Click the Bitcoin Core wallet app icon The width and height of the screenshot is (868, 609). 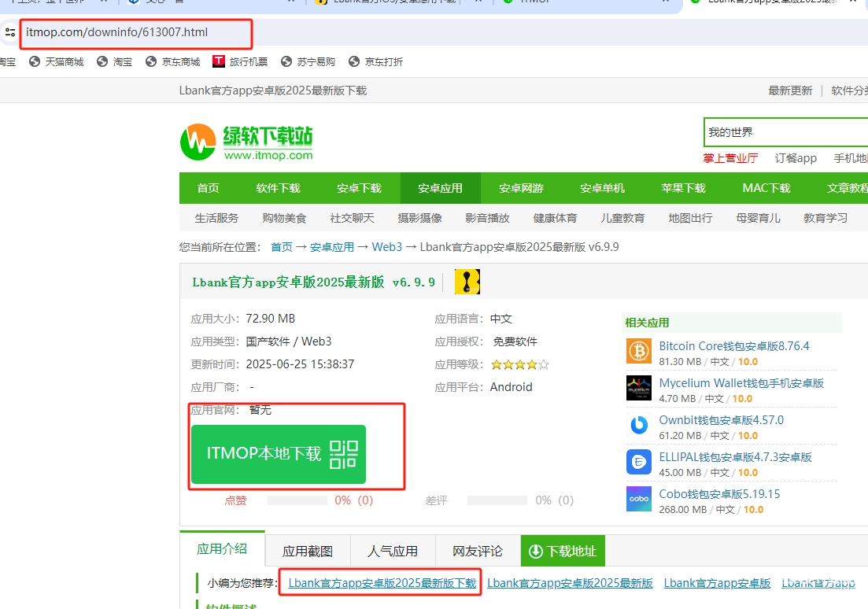639,351
